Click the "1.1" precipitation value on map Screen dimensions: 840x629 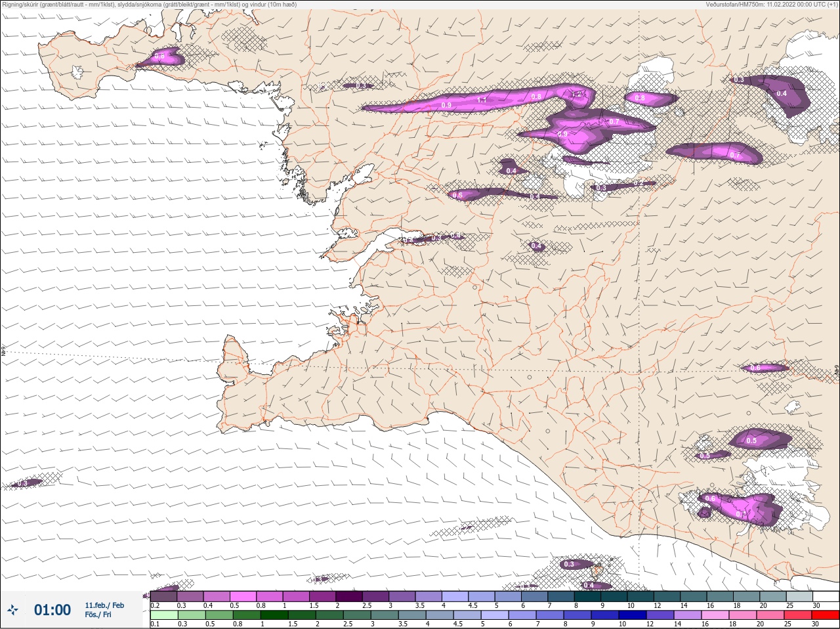pos(482,100)
